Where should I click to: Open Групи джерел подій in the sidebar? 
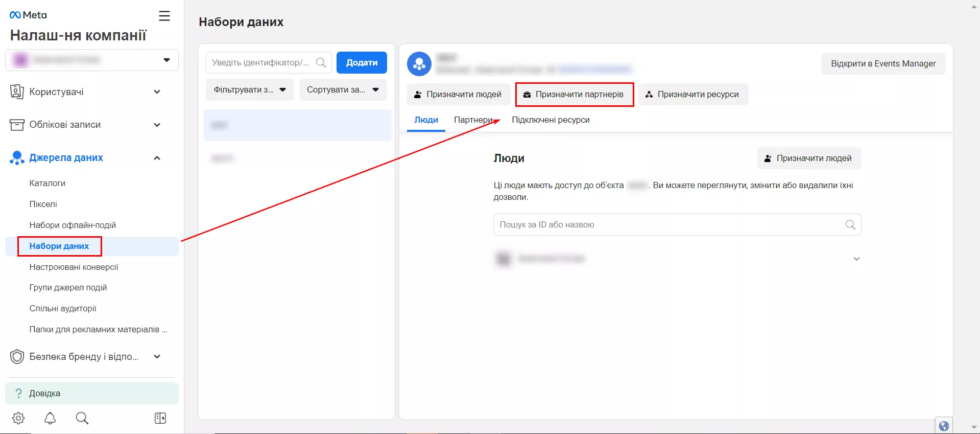(68, 287)
